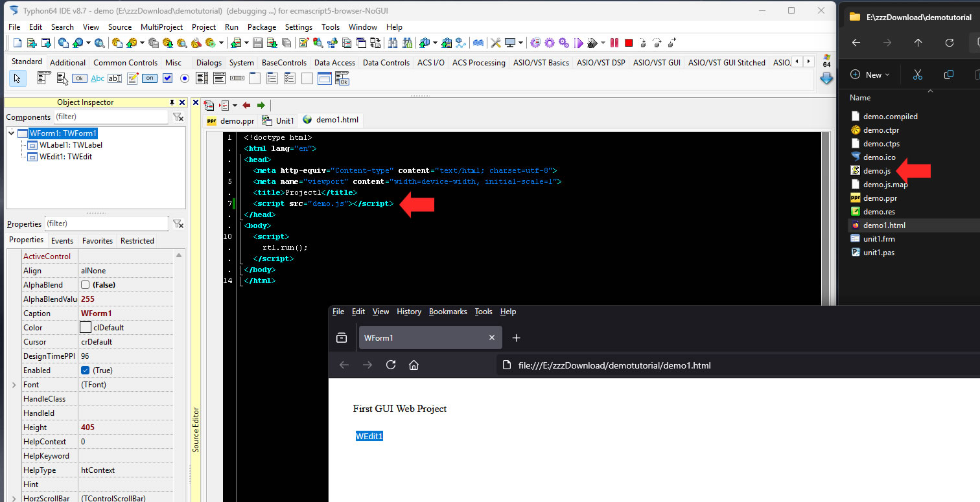
Task: Pick the TScrollBar component in palette
Action: point(237,78)
